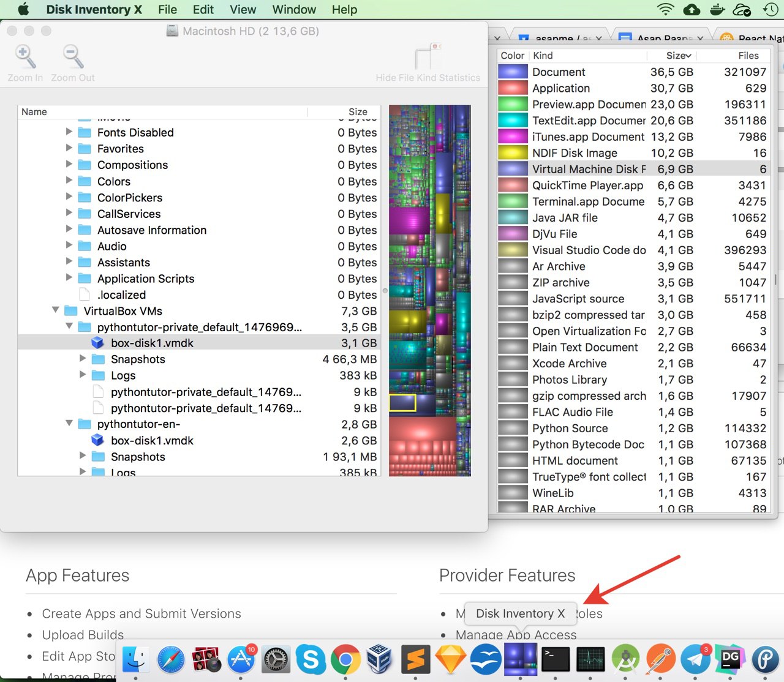The image size is (784, 682).
Task: Expand the Snapshots folder sized 466,3 MB
Action: tap(83, 359)
